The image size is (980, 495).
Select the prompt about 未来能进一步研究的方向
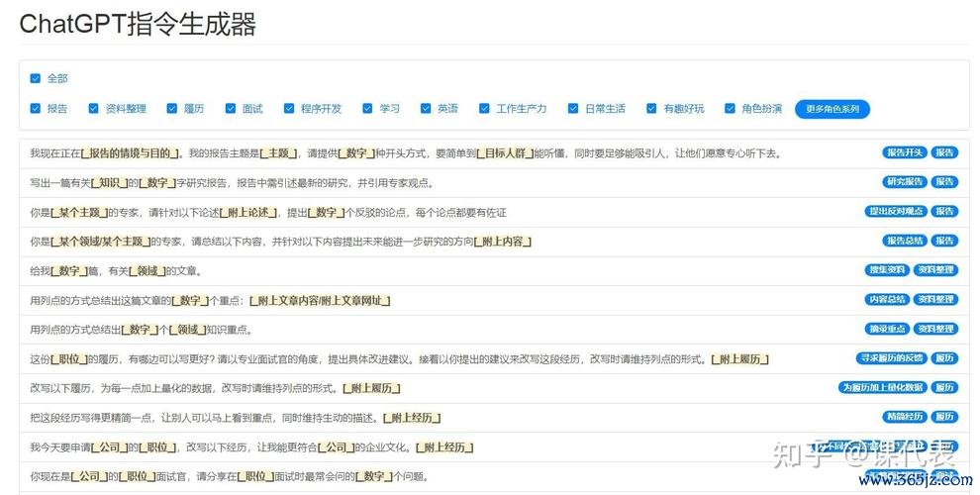click(494, 242)
